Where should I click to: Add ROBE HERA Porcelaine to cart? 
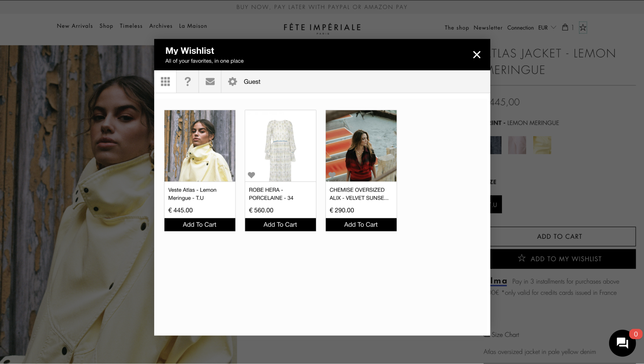pyautogui.click(x=280, y=224)
